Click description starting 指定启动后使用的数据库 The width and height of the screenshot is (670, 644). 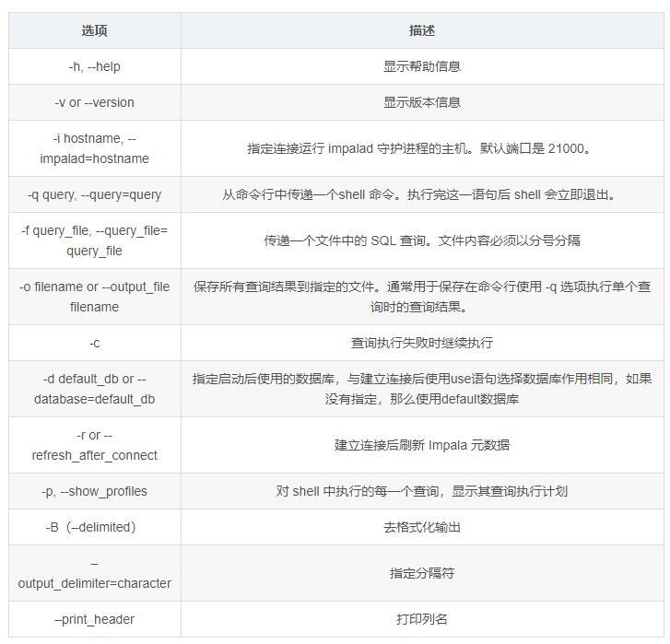[x=422, y=389]
